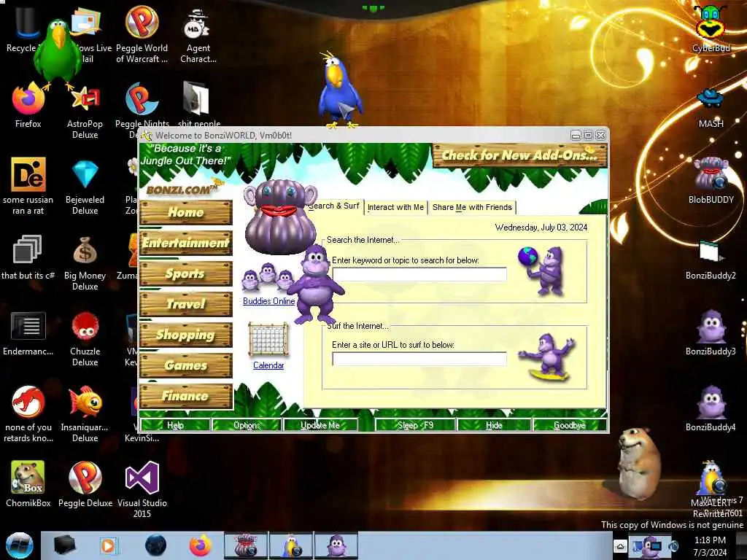Open the Sports menu sign

(x=186, y=273)
